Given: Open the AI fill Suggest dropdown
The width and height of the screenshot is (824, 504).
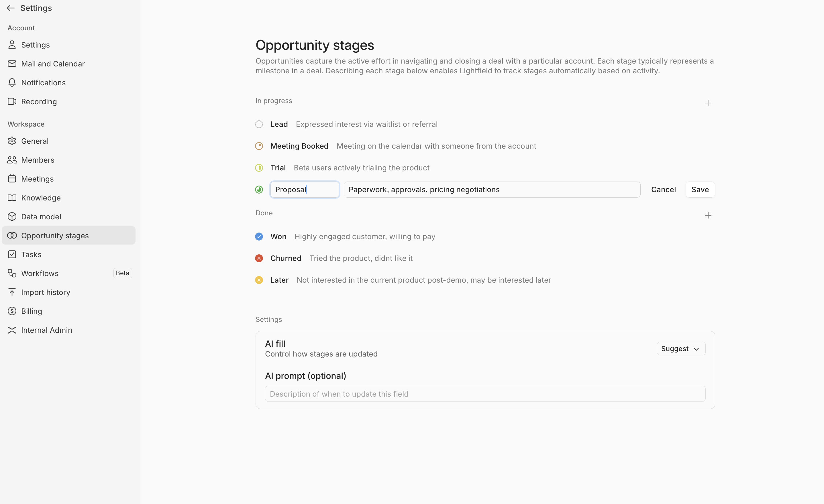Looking at the screenshot, I should [x=681, y=349].
